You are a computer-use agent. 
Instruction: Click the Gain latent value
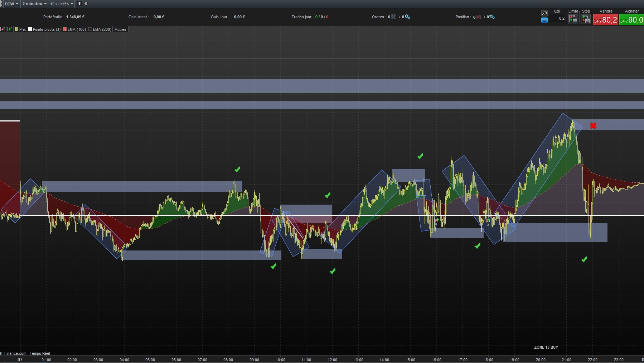click(159, 17)
